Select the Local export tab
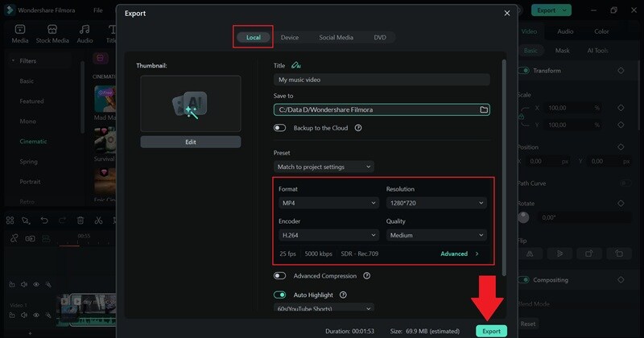 [254, 37]
